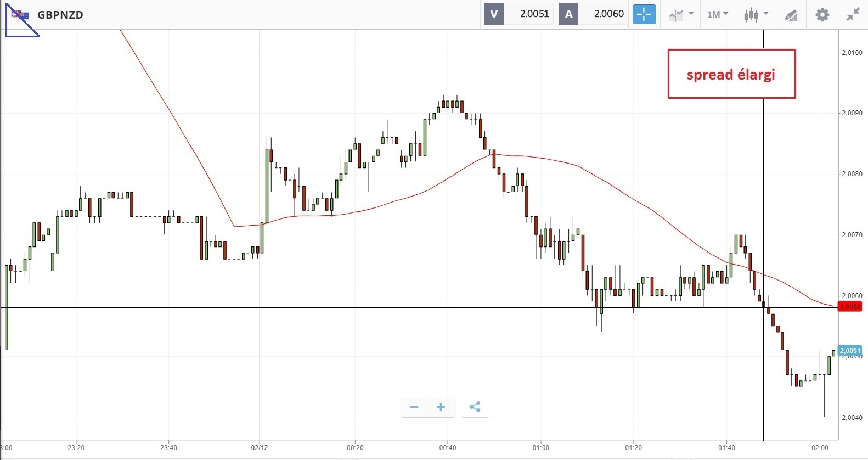
Task: Open the 1M timeframe dropdown
Action: click(x=717, y=14)
